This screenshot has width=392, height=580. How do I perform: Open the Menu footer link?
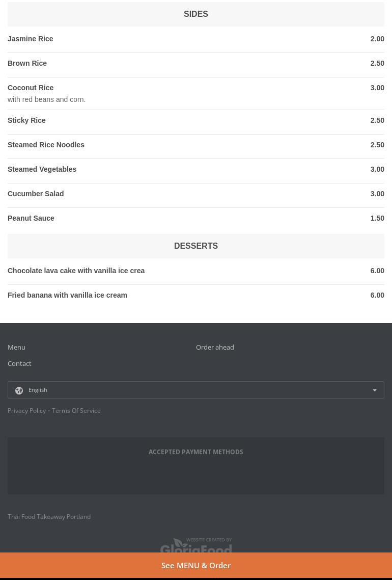click(x=16, y=347)
